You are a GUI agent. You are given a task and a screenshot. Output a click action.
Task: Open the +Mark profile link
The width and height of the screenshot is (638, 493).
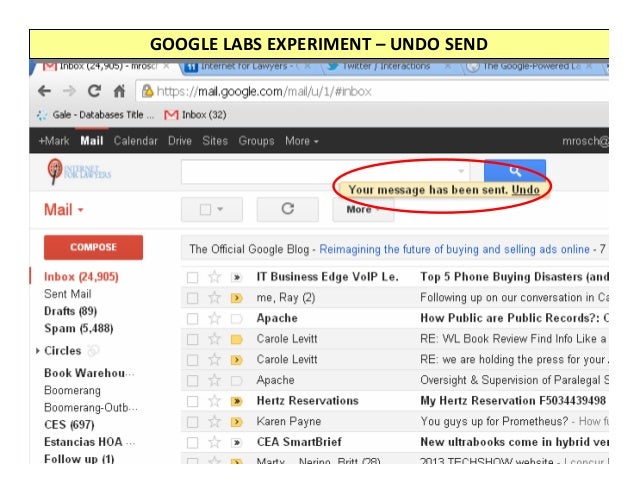(54, 141)
